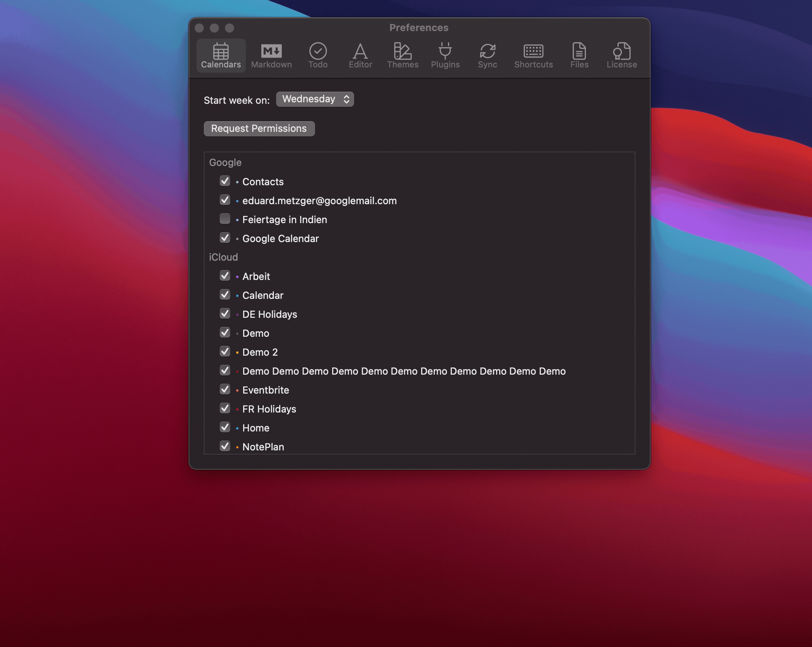Open the Editor preferences tab
812x647 pixels.
tap(360, 56)
